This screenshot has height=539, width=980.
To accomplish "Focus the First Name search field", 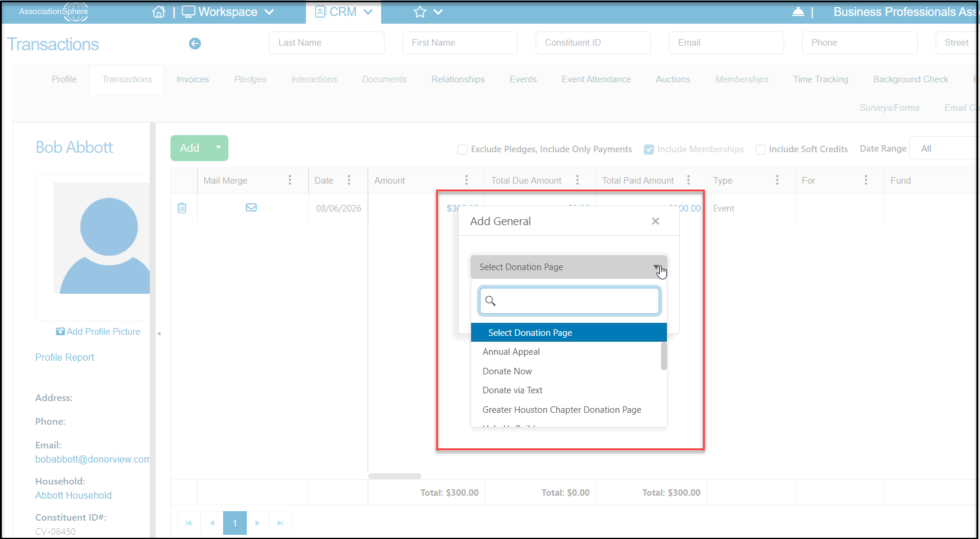I will (x=460, y=43).
